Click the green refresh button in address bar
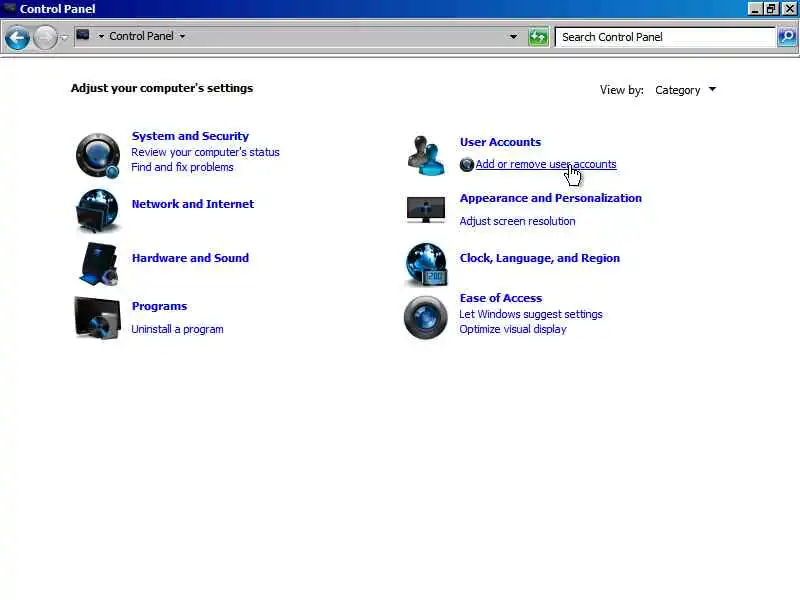This screenshot has height=600, width=800. point(538,37)
